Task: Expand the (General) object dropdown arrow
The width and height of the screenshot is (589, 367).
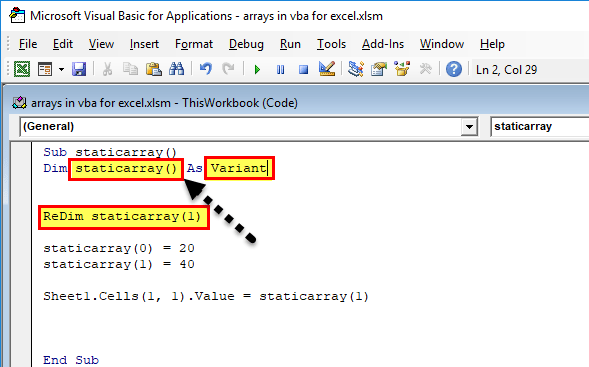Action: (469, 127)
